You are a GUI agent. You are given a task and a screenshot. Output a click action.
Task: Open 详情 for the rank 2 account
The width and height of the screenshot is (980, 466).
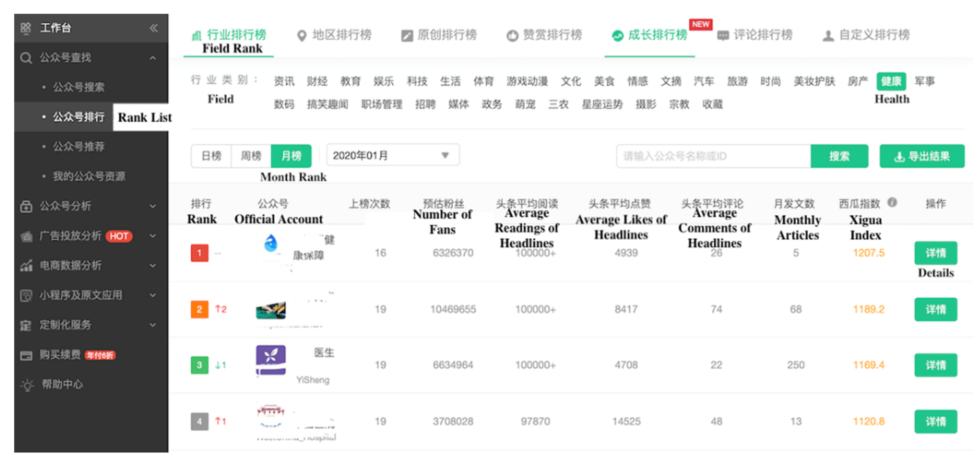tap(935, 309)
